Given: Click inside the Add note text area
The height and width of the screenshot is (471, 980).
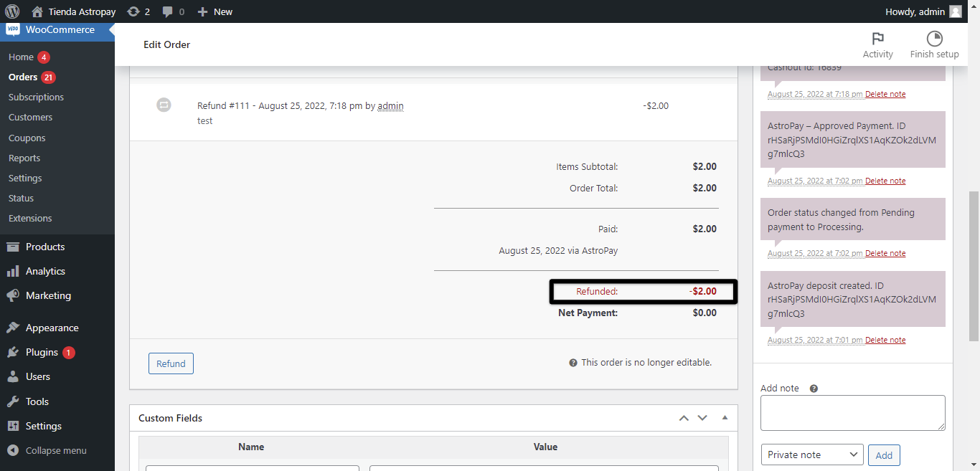Looking at the screenshot, I should 853,413.
